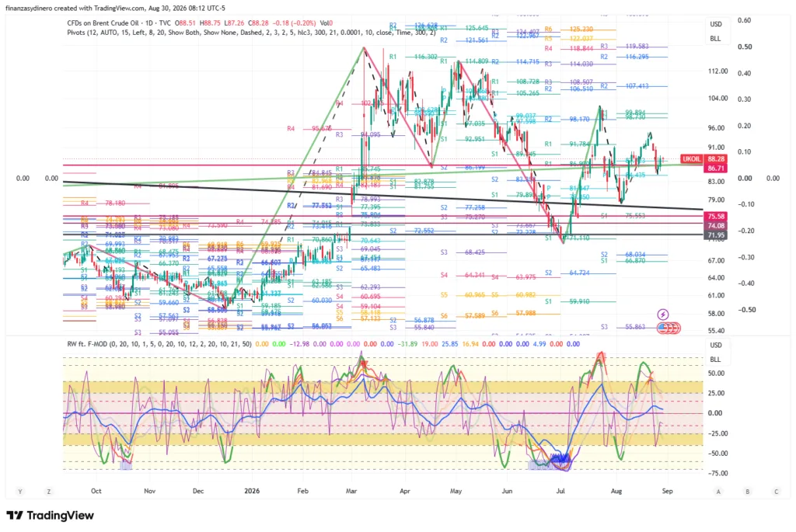Screen dimensions: 796x532
Task: Click the S3 55.863 pivot label
Action: pos(623,327)
